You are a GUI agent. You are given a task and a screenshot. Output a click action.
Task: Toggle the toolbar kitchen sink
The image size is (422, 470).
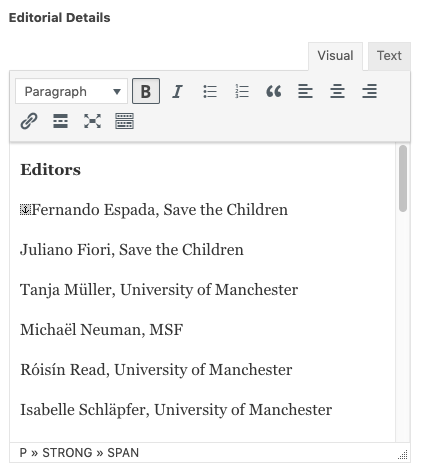pos(124,121)
